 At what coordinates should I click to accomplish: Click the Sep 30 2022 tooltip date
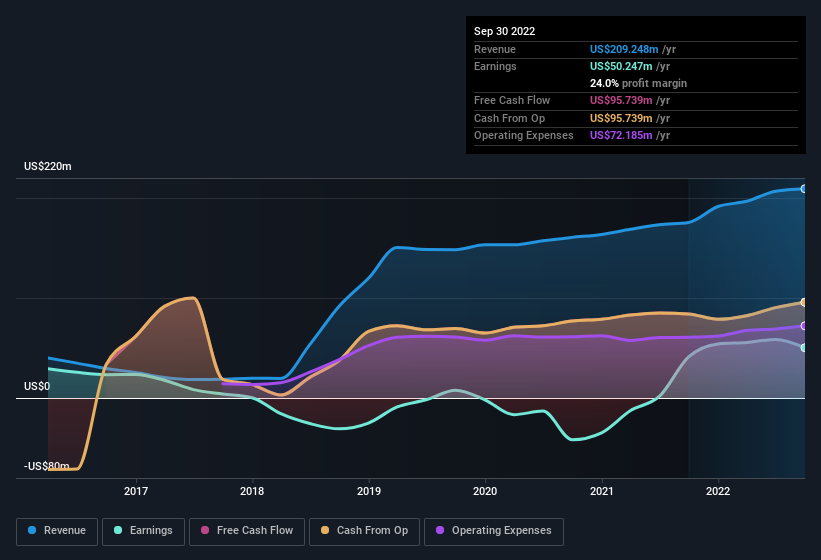(x=505, y=31)
